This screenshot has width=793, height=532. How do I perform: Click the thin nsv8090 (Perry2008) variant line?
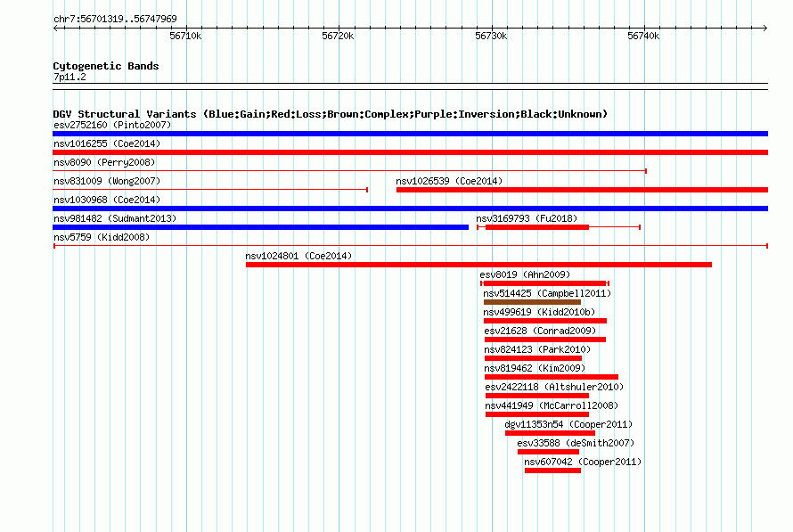349,171
